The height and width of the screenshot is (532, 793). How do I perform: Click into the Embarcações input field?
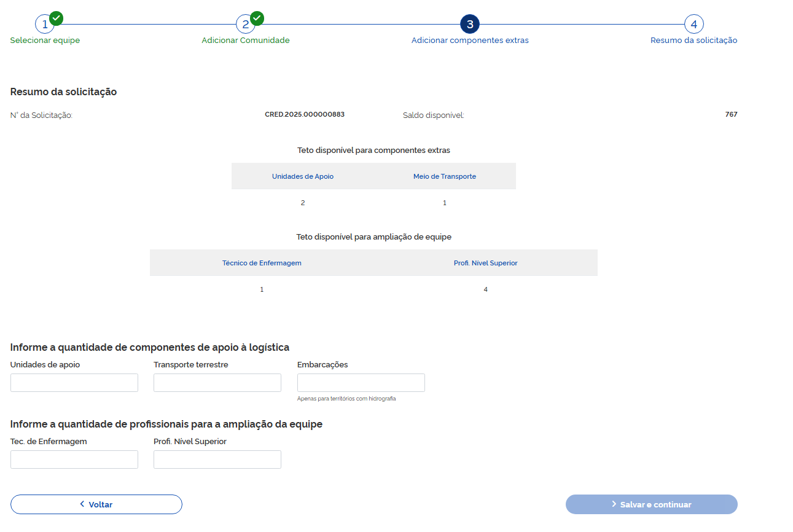[361, 383]
